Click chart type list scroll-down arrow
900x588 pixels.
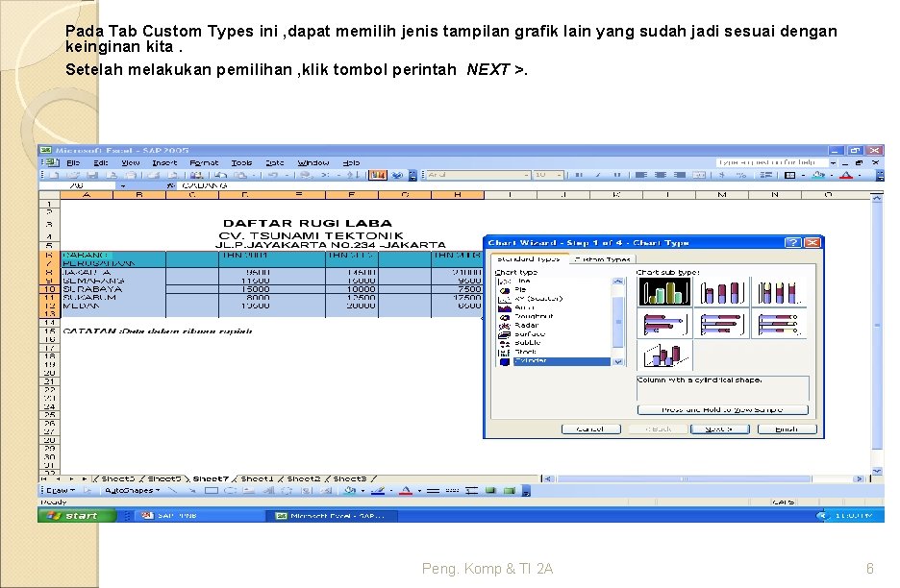(617, 361)
